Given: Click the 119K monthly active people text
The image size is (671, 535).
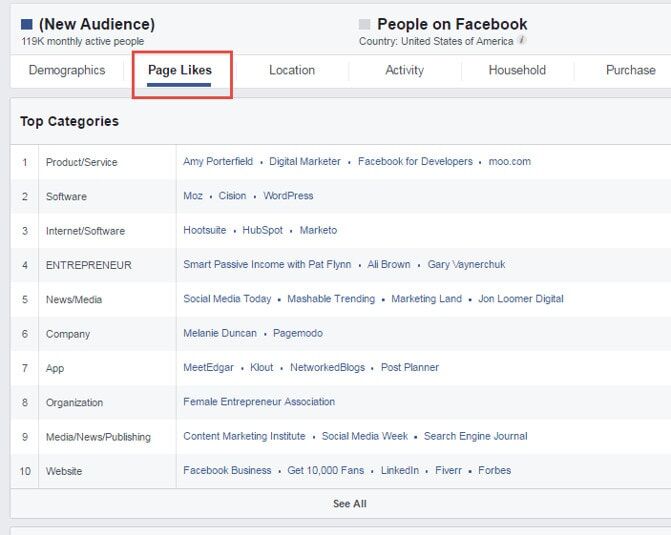Looking at the screenshot, I should 83,41.
